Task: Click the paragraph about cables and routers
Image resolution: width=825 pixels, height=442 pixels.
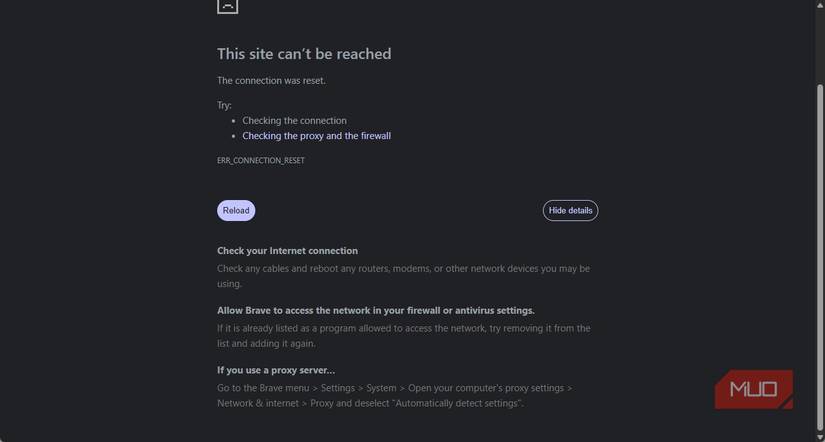Action: (x=403, y=276)
